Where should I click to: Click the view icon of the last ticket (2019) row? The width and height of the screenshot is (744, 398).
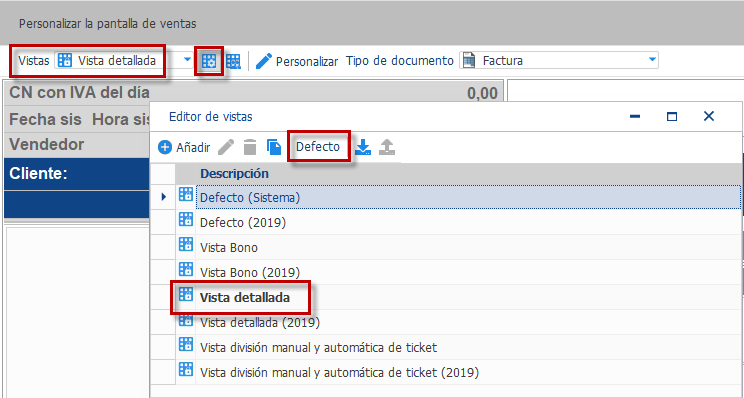click(186, 370)
